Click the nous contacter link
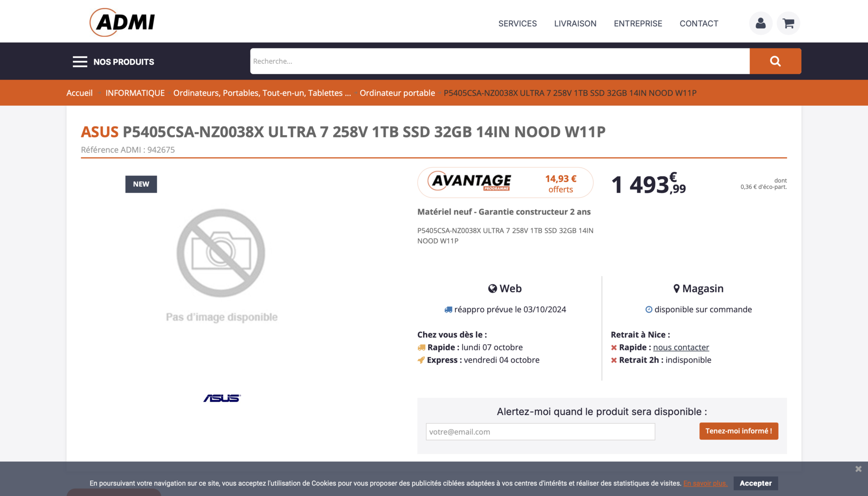The image size is (868, 496). click(x=681, y=347)
